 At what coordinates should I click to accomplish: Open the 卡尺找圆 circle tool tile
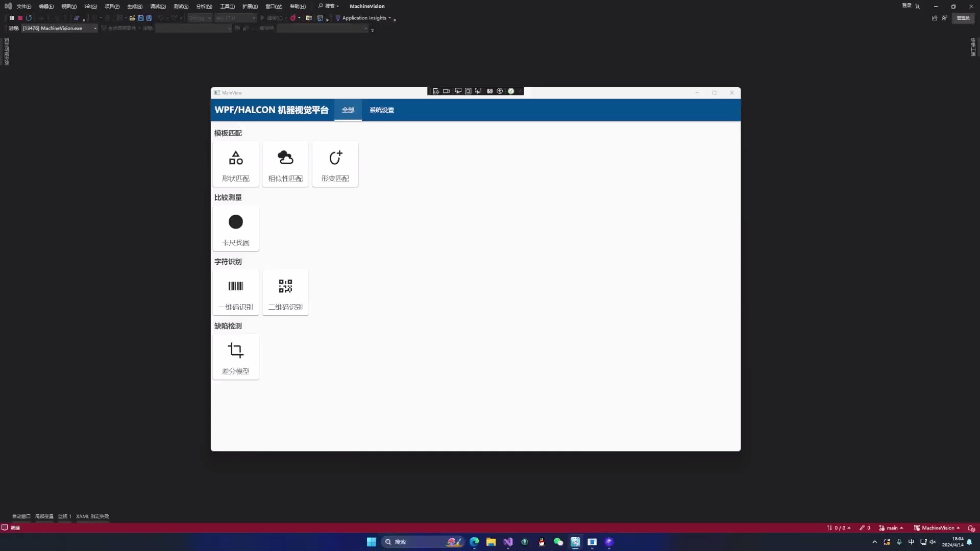click(235, 229)
